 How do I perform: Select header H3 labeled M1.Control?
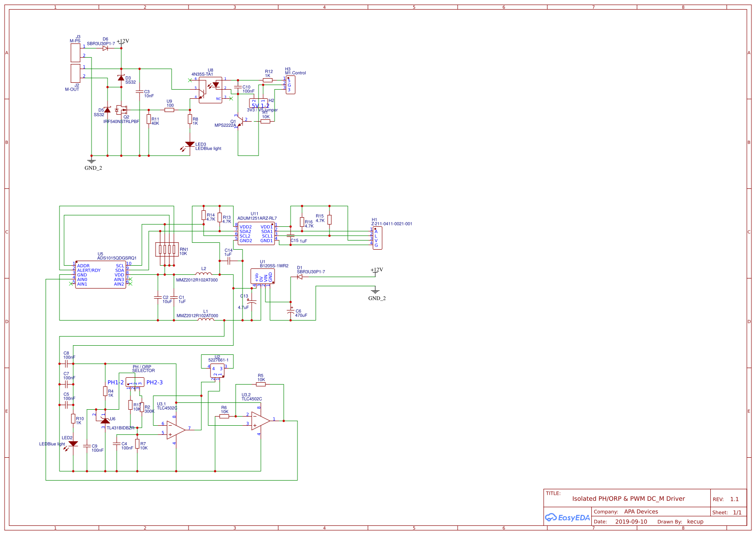[x=292, y=85]
